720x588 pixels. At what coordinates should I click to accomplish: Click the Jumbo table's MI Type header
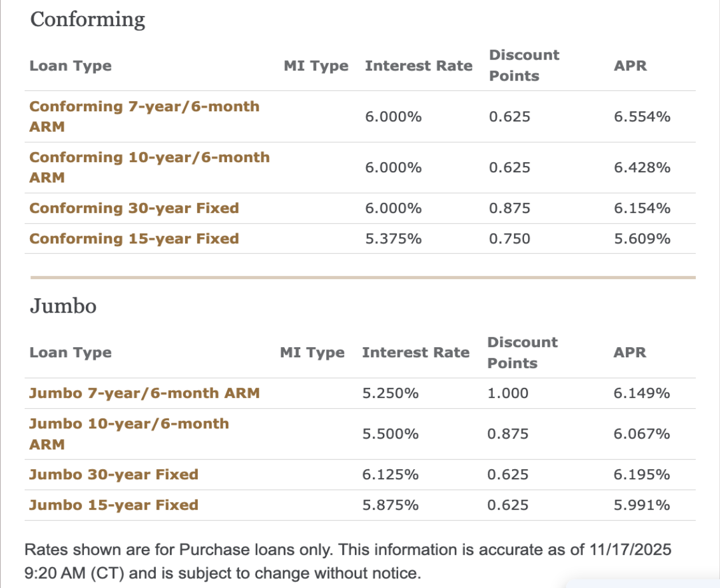pos(312,353)
